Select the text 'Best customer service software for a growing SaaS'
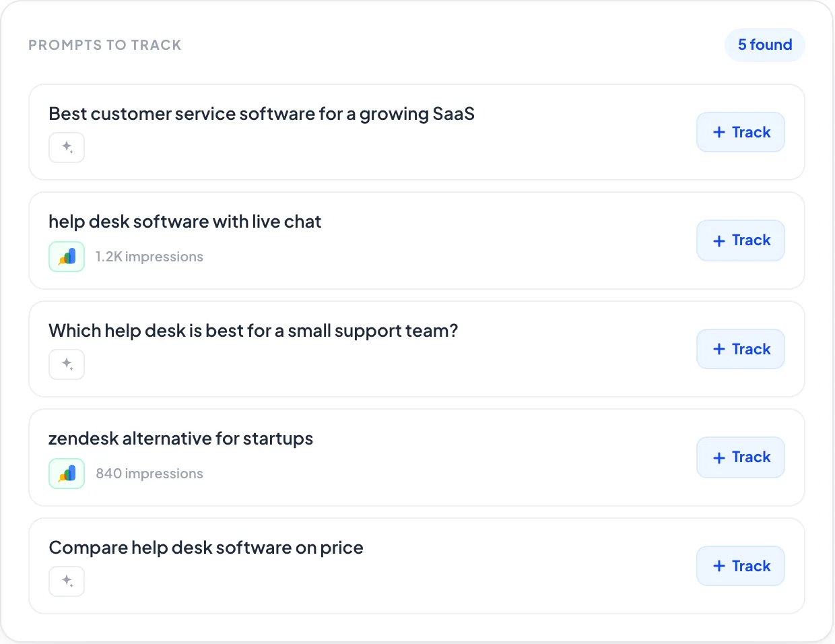This screenshot has width=835, height=644. pos(262,114)
